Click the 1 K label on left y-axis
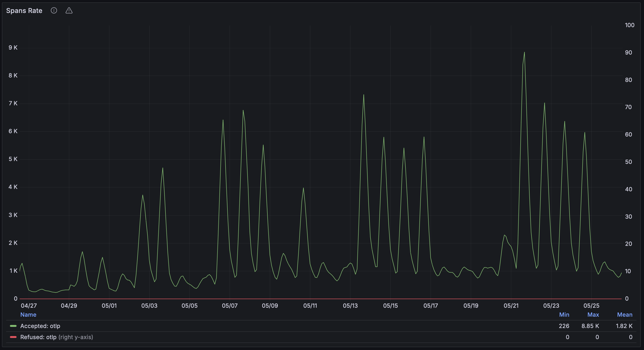The width and height of the screenshot is (644, 350). click(13, 271)
